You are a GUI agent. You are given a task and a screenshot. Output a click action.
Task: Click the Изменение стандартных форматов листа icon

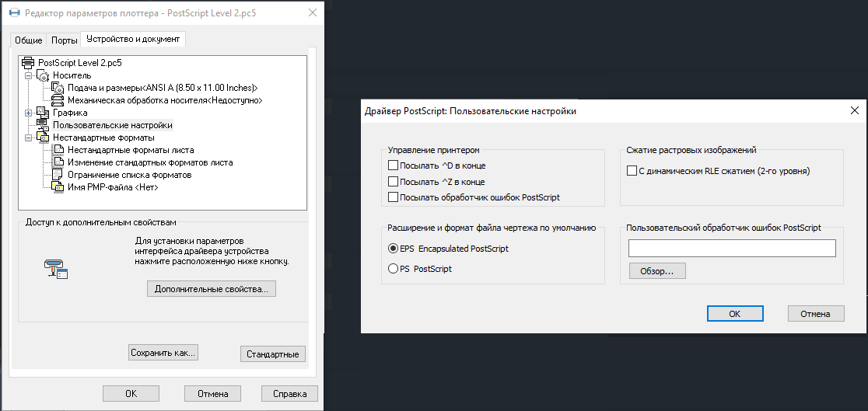coord(58,162)
